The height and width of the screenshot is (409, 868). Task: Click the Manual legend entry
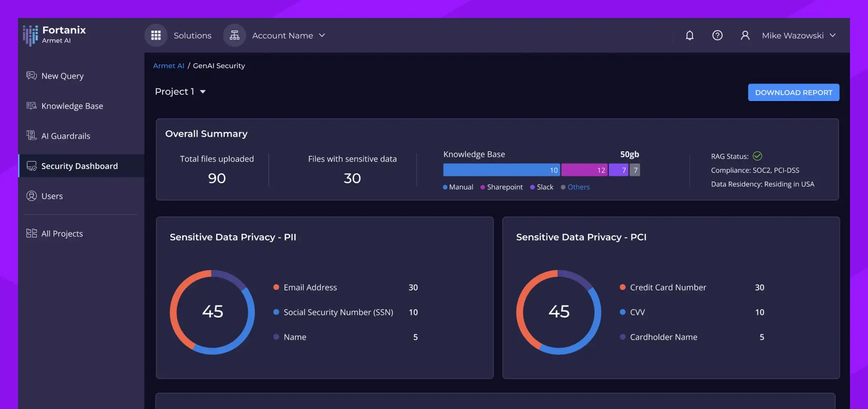(458, 187)
